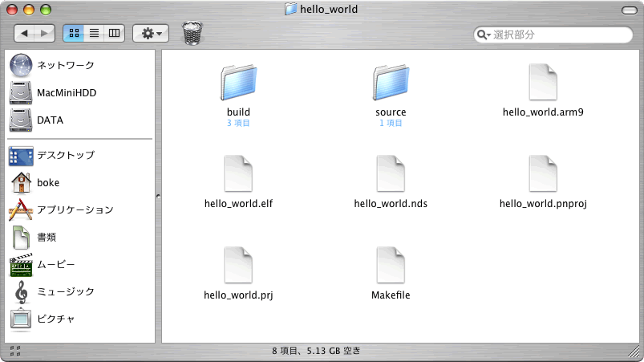Image resolution: width=644 pixels, height=362 pixels.
Task: Switch to list view mode
Action: (94, 33)
